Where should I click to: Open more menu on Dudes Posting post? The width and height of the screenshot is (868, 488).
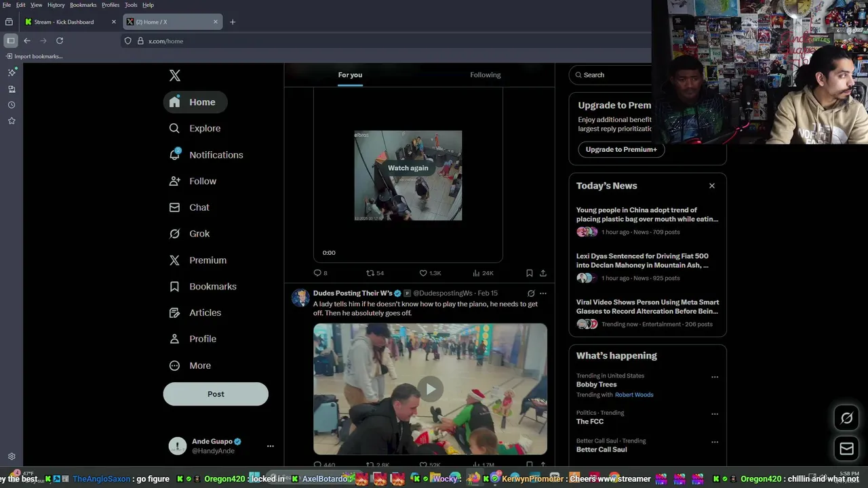coord(543,293)
